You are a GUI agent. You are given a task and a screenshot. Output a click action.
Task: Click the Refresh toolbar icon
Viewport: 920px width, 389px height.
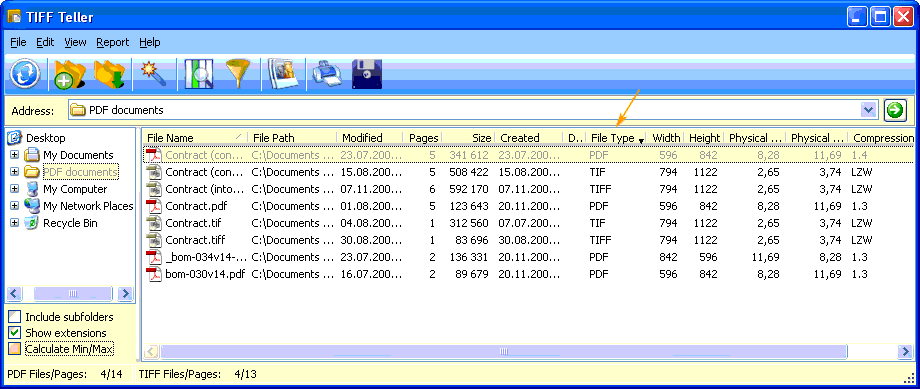tap(24, 74)
